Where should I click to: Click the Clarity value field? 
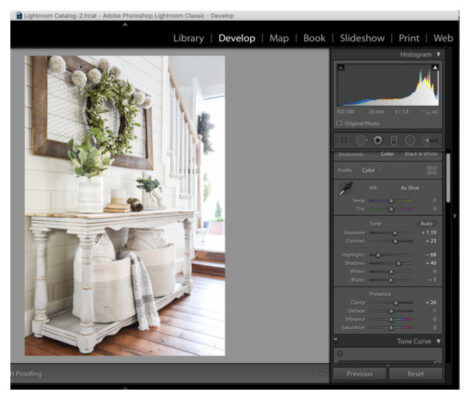coord(431,303)
